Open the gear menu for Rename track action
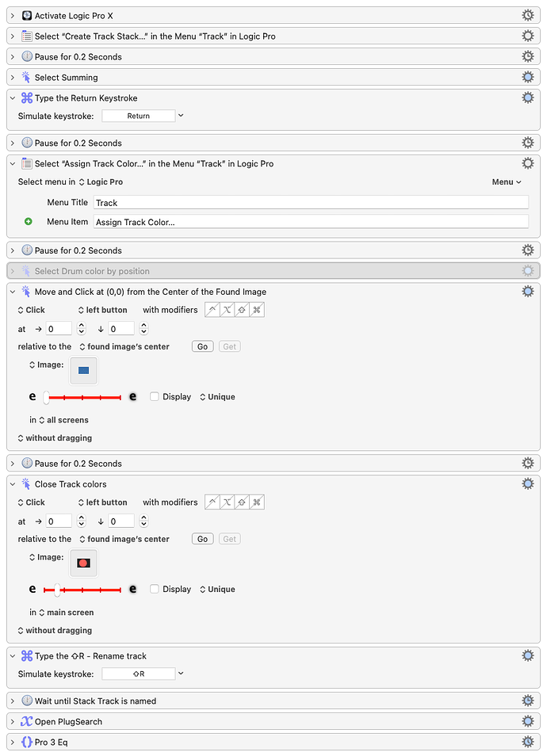This screenshot has height=756, width=547. 528,655
